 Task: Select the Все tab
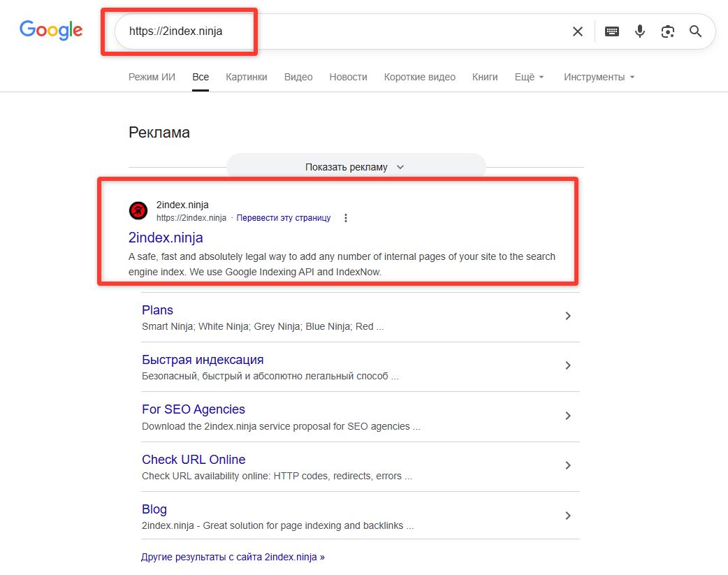(201, 77)
